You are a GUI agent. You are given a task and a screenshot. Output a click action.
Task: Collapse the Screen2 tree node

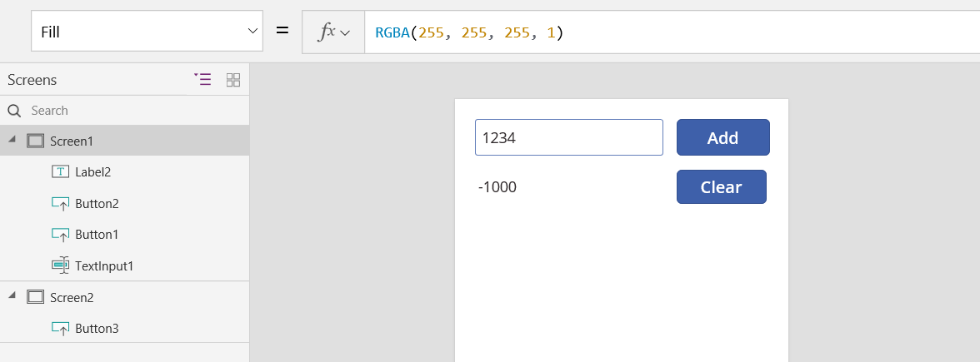tap(12, 296)
